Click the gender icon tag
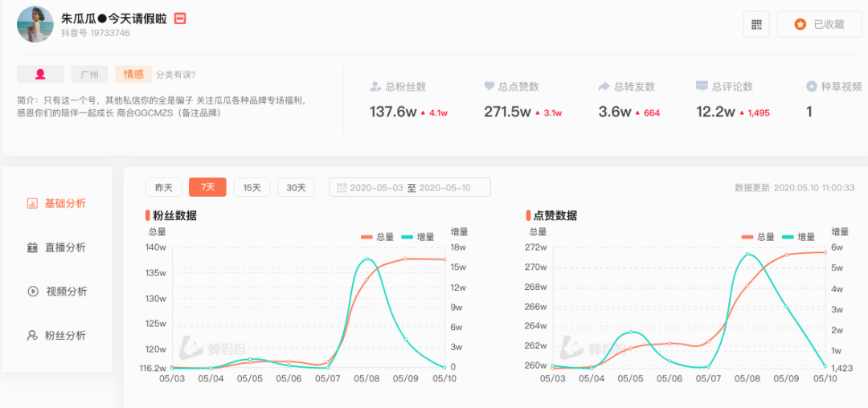Screen dimensions: 868x408 click(x=40, y=74)
